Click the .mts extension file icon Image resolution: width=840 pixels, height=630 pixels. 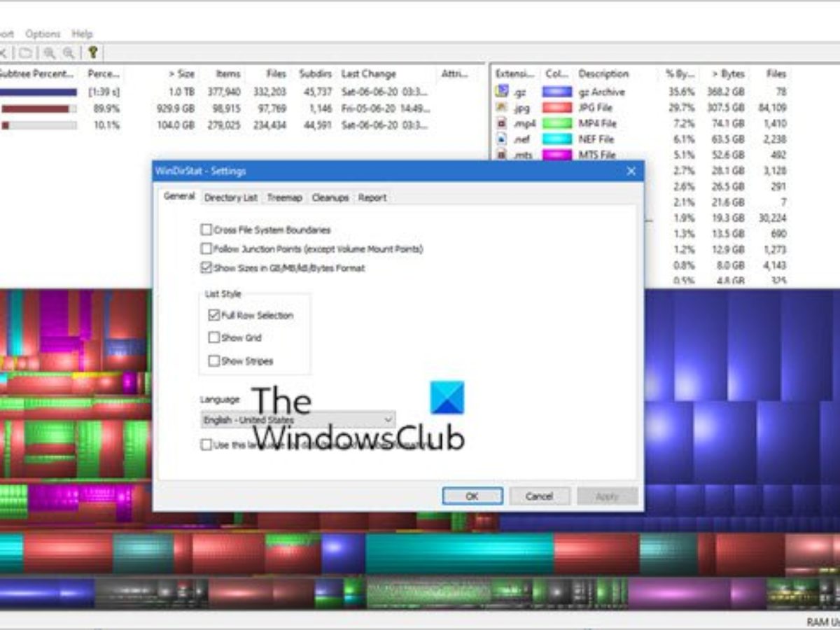pyautogui.click(x=501, y=155)
